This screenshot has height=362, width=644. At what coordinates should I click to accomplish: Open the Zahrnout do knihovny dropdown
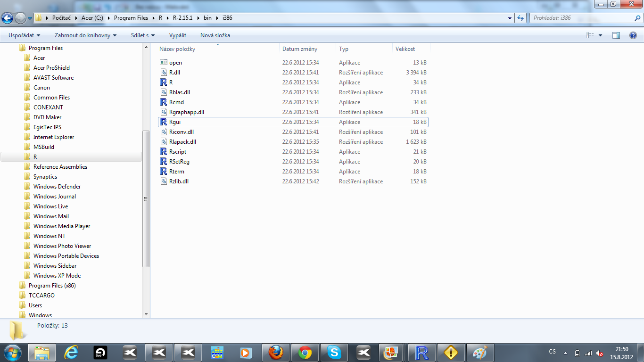85,35
